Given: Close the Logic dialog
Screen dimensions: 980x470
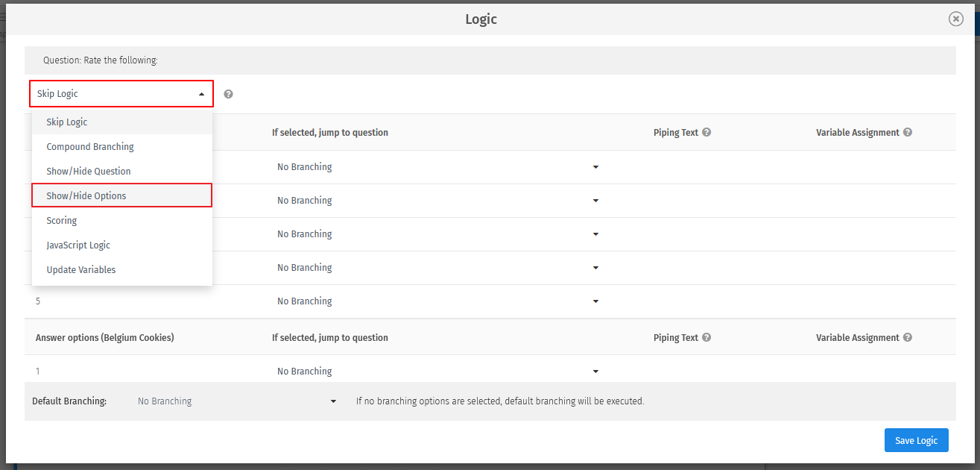Looking at the screenshot, I should 956,19.
